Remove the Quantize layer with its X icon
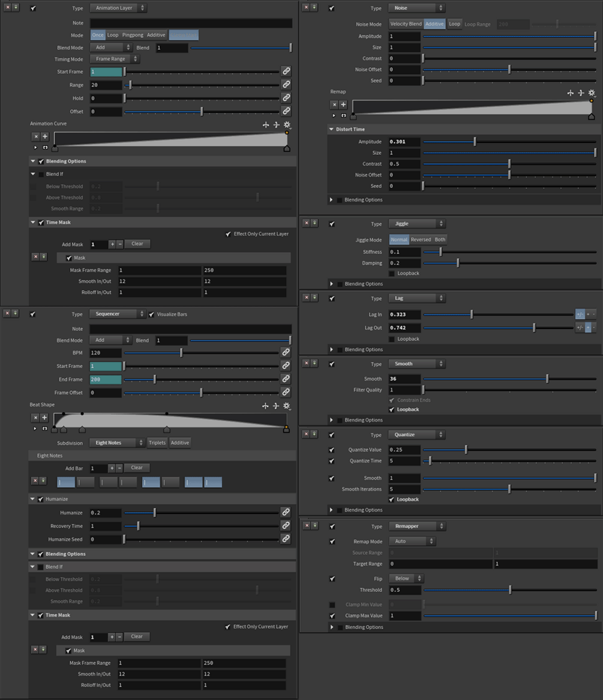 coord(306,433)
